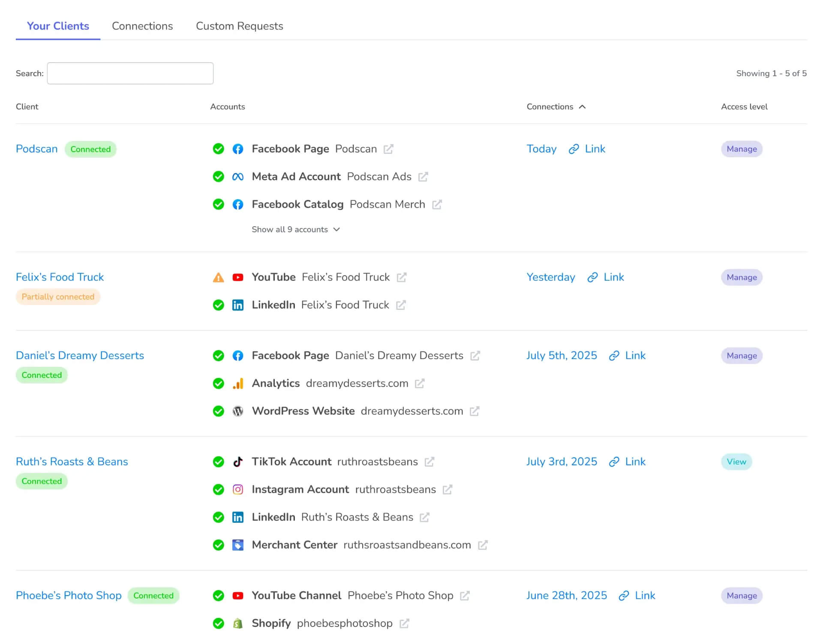Open external link for Podscan Merch catalog
Screen dimensions: 823x644
[437, 205]
